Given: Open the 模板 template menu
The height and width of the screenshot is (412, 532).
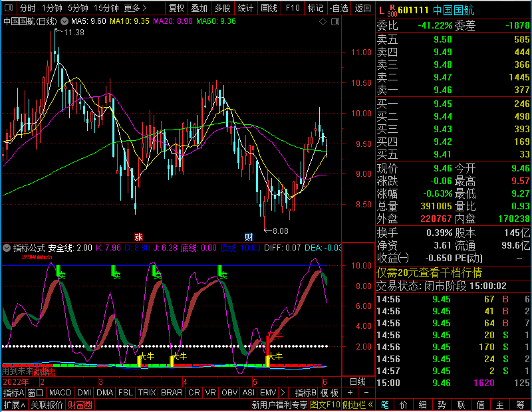Looking at the screenshot, I should [329, 393].
